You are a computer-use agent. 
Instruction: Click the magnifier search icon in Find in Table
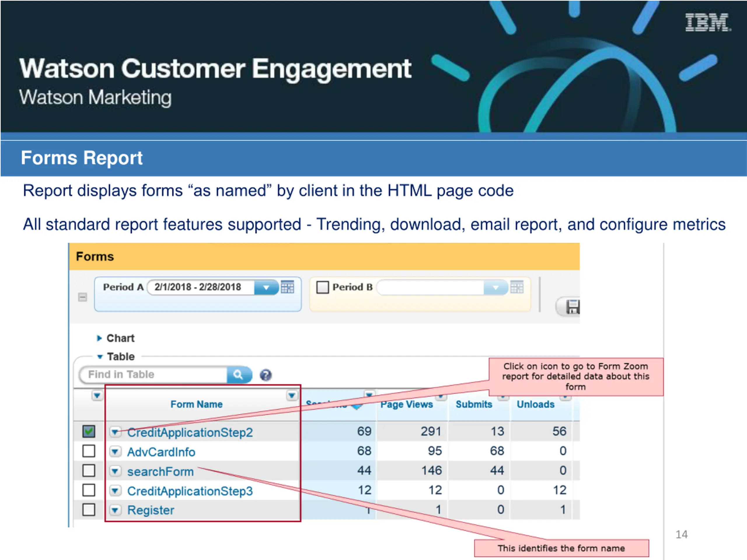238,375
